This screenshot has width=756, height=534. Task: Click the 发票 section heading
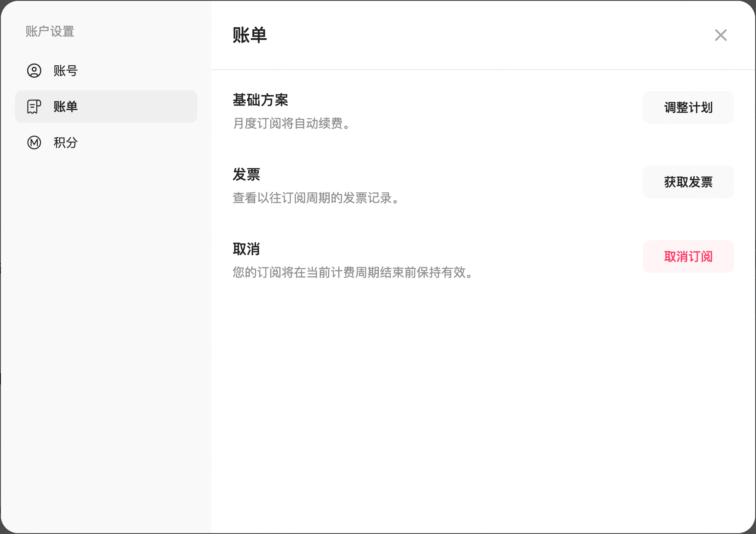(246, 174)
